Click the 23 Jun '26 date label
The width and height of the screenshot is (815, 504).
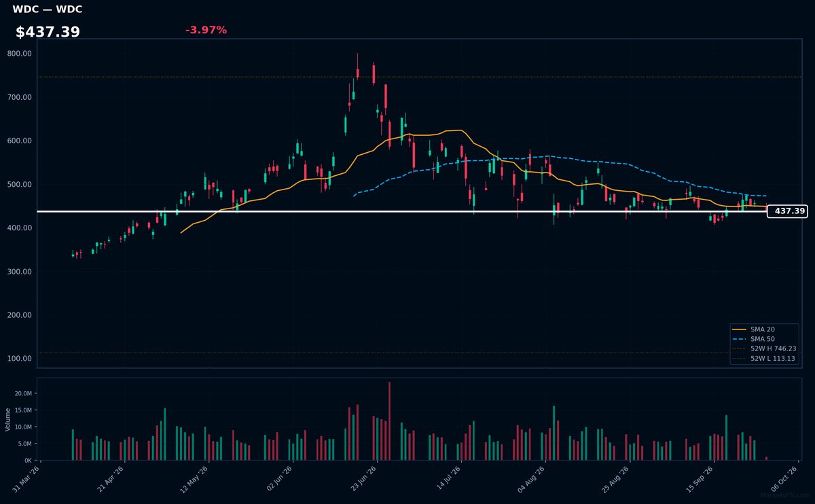(365, 478)
